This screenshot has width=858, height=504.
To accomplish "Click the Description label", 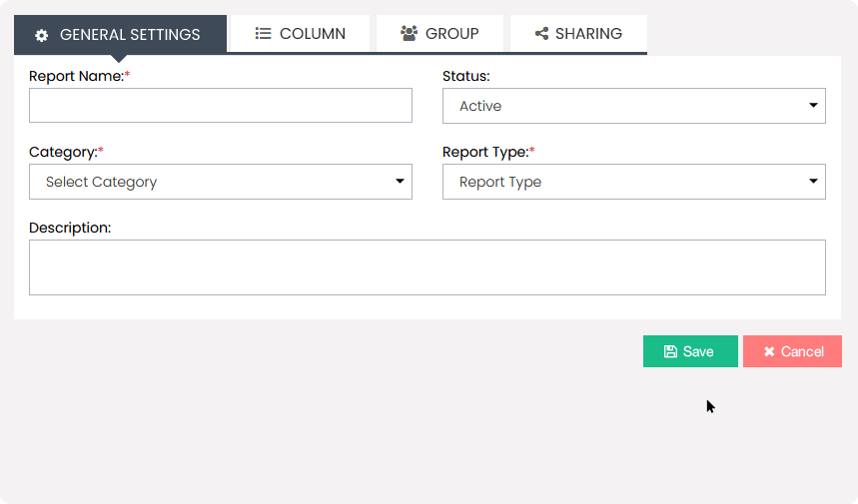I will pyautogui.click(x=70, y=228).
